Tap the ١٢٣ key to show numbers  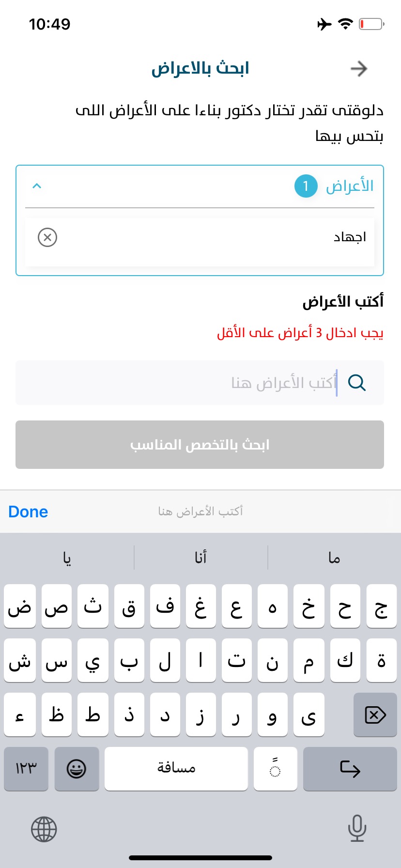26,769
